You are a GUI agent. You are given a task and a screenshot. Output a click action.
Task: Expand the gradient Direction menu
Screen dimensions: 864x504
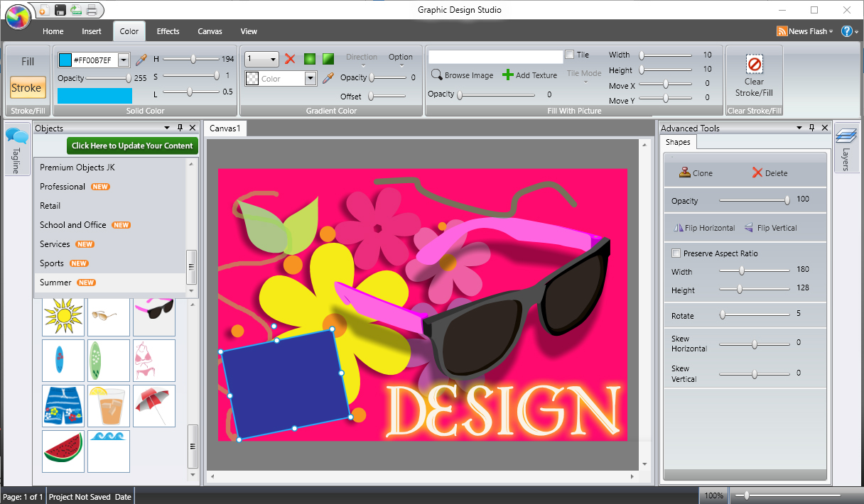pos(362,60)
